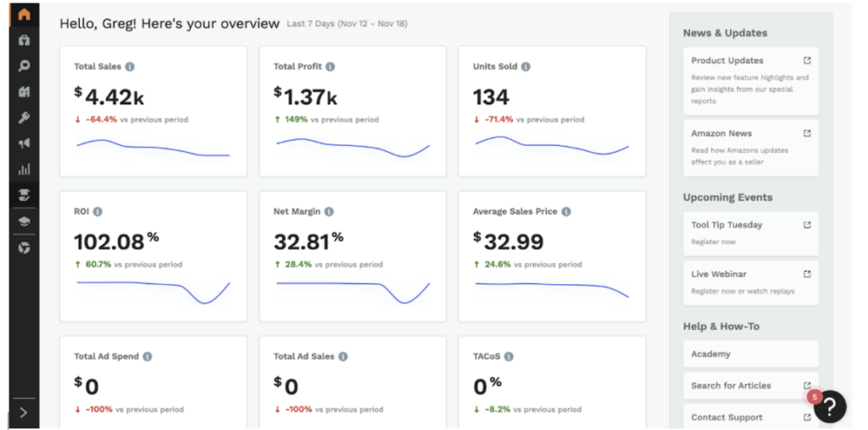Open the Tool Tip Tuesday event

pyautogui.click(x=751, y=233)
